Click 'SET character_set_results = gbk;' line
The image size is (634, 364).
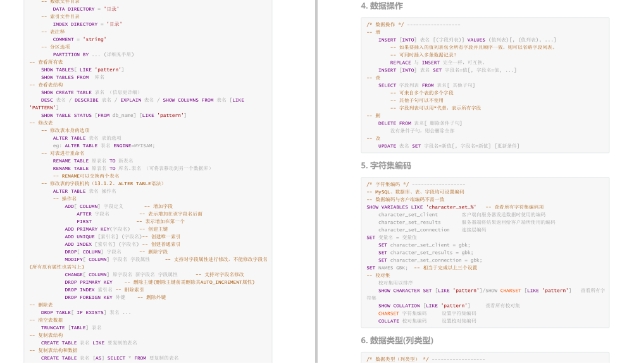425,253
